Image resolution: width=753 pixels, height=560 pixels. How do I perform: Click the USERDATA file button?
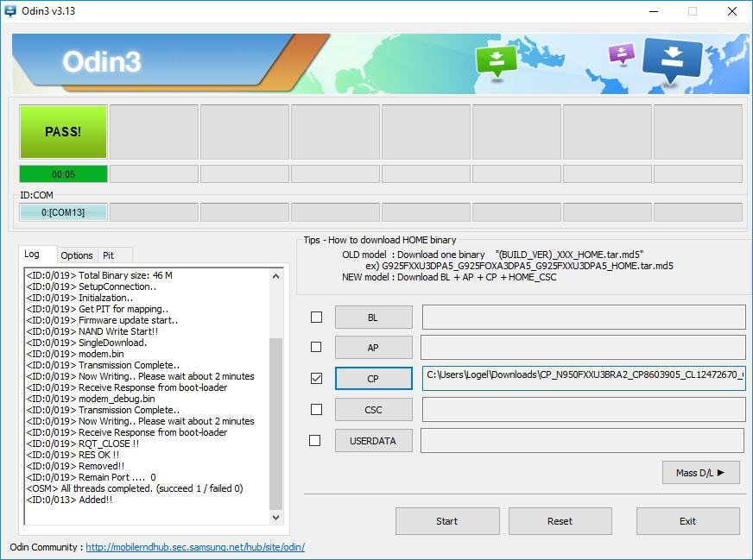pyautogui.click(x=373, y=441)
